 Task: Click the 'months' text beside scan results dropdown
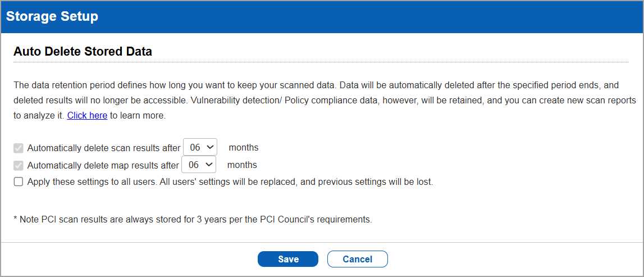(x=243, y=148)
